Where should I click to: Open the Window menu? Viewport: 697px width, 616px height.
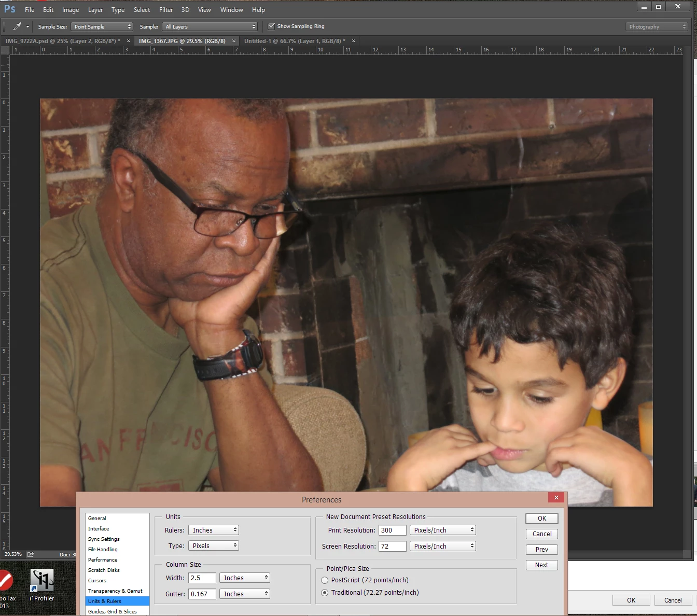231,10
